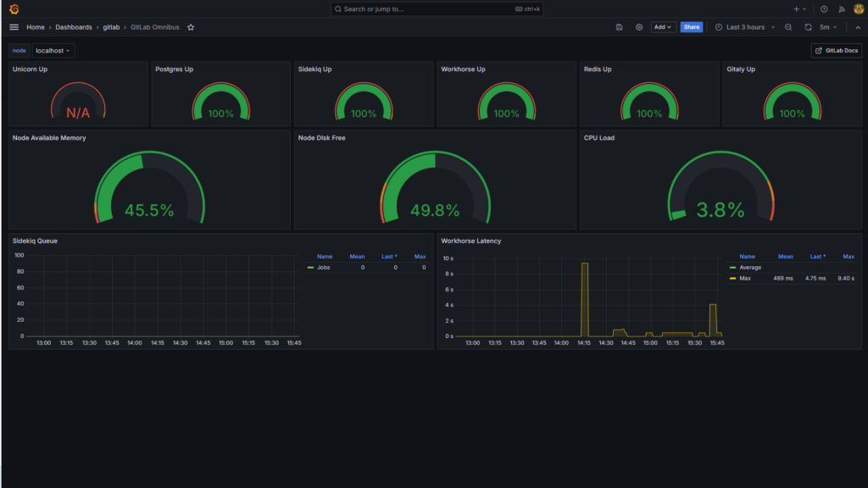The height and width of the screenshot is (488, 868).
Task: Click the ctrl+k shortcut hint
Action: click(x=527, y=8)
